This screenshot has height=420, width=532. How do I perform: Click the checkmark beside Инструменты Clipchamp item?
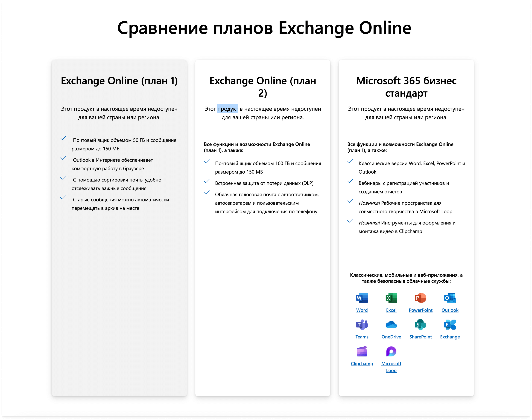tap(350, 221)
